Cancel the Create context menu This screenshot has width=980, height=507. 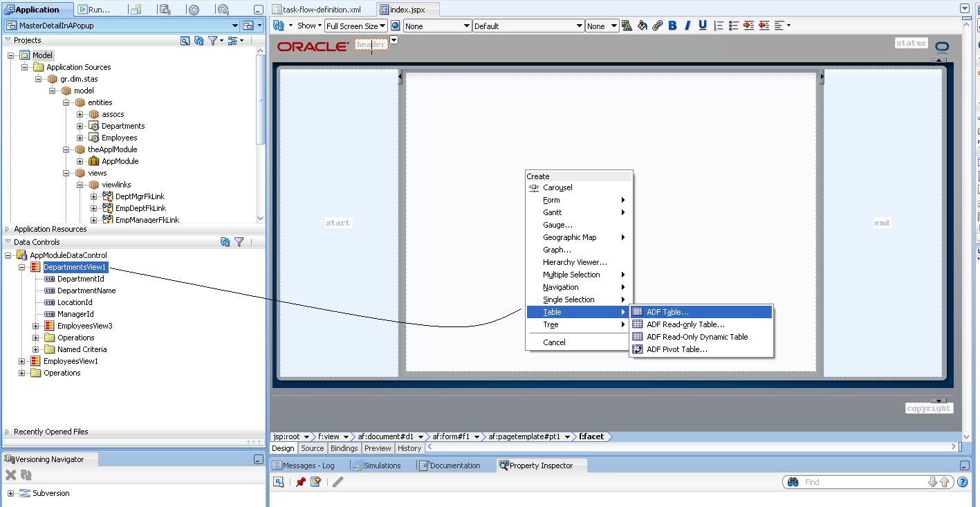pyautogui.click(x=553, y=342)
